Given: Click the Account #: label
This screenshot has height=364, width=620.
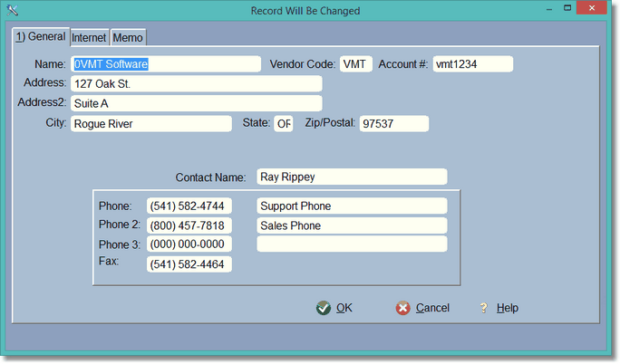Looking at the screenshot, I should pos(403,64).
